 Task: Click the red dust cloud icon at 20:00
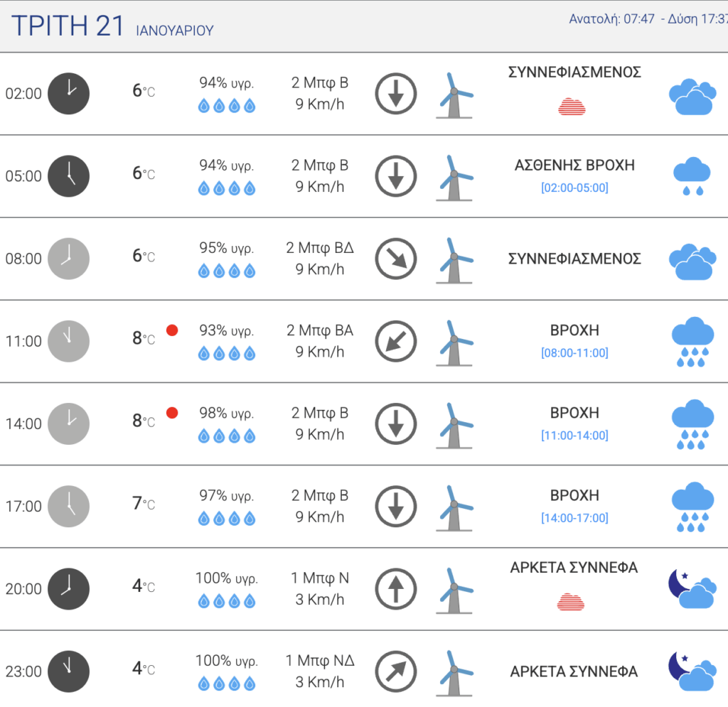tap(571, 602)
